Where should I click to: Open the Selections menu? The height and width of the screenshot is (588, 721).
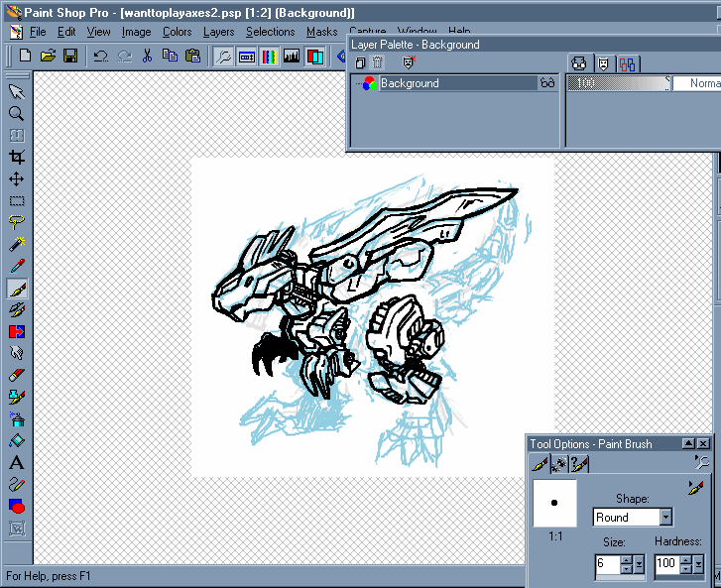pyautogui.click(x=271, y=32)
